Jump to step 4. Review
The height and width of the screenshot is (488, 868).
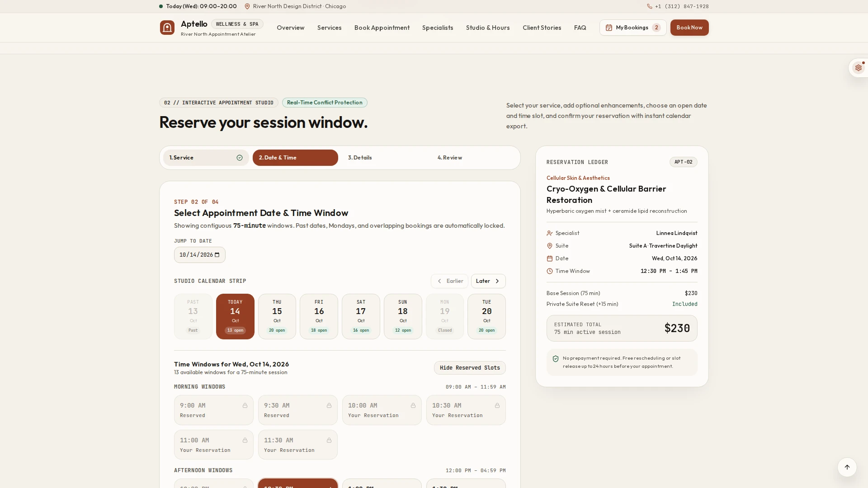coord(474,158)
